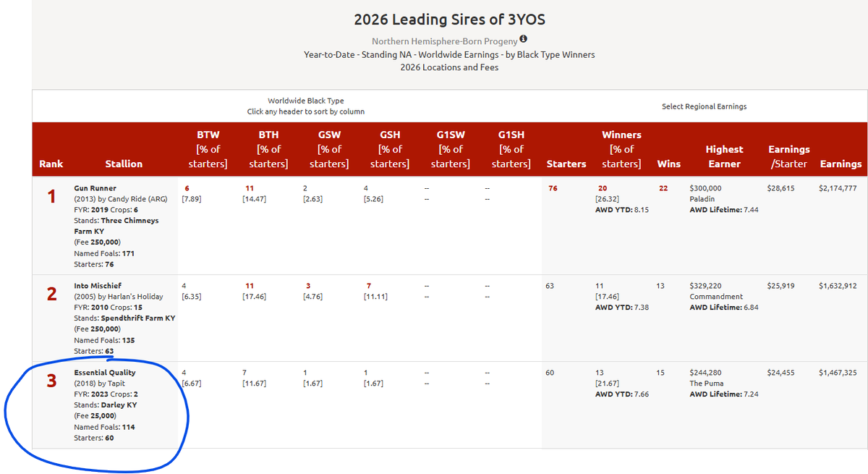Click the $25,919 earnings per starter
The height and width of the screenshot is (474, 868).
click(x=780, y=286)
